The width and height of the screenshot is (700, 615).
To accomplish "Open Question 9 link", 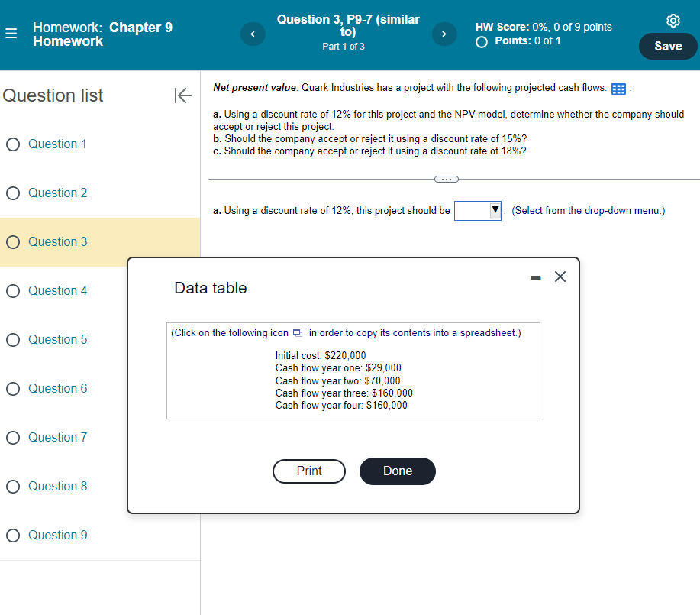I will point(57,535).
